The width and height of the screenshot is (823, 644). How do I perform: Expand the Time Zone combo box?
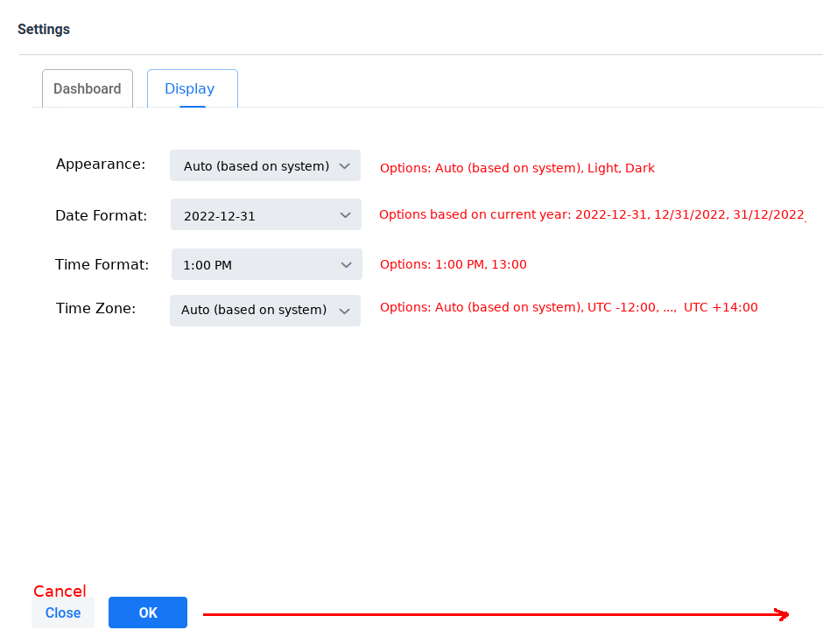coord(264,310)
